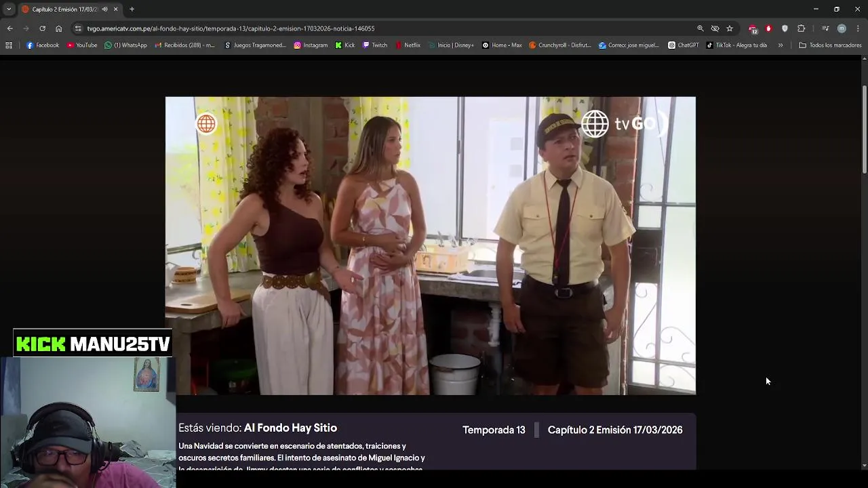
Task: Click the Temporada 13 label
Action: point(494,430)
